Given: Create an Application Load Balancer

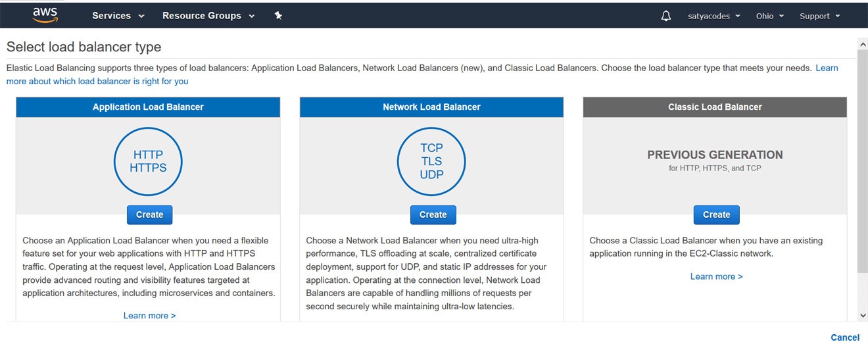Looking at the screenshot, I should [x=149, y=214].
